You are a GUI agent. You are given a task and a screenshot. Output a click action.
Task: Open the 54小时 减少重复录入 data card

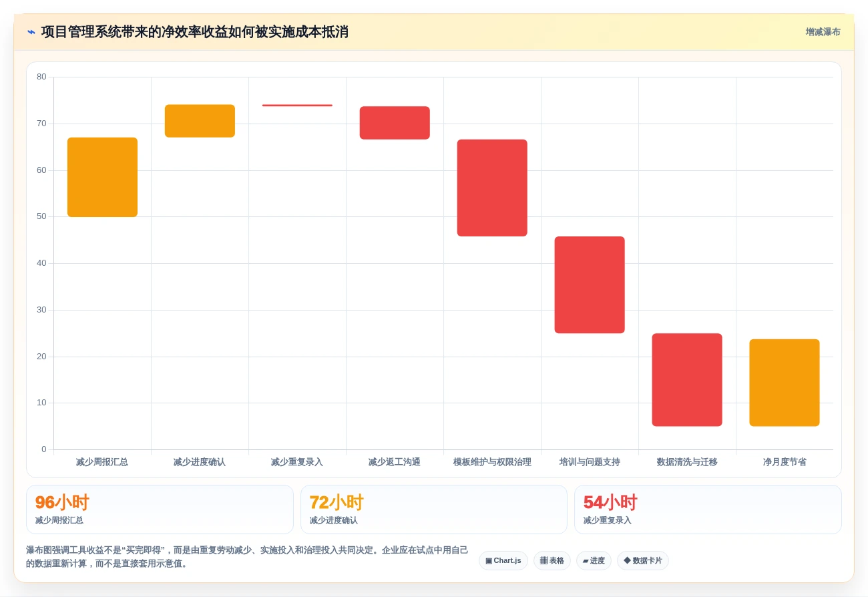coord(708,510)
